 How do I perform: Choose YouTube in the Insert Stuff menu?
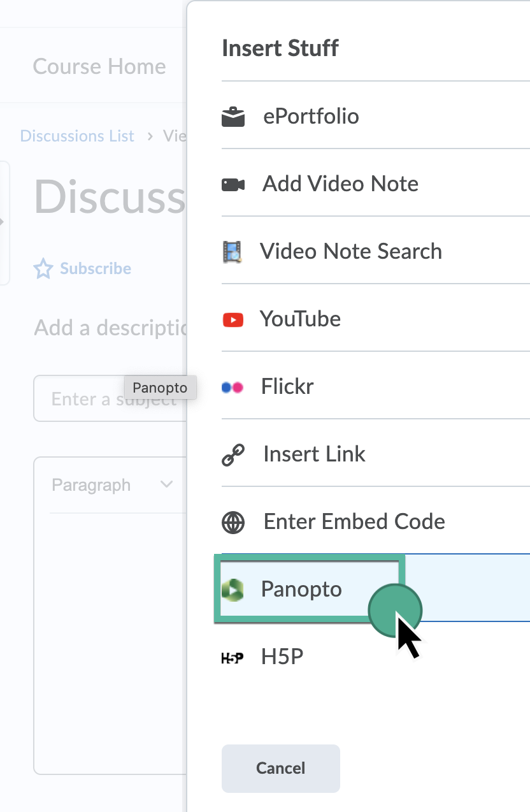pyautogui.click(x=300, y=319)
